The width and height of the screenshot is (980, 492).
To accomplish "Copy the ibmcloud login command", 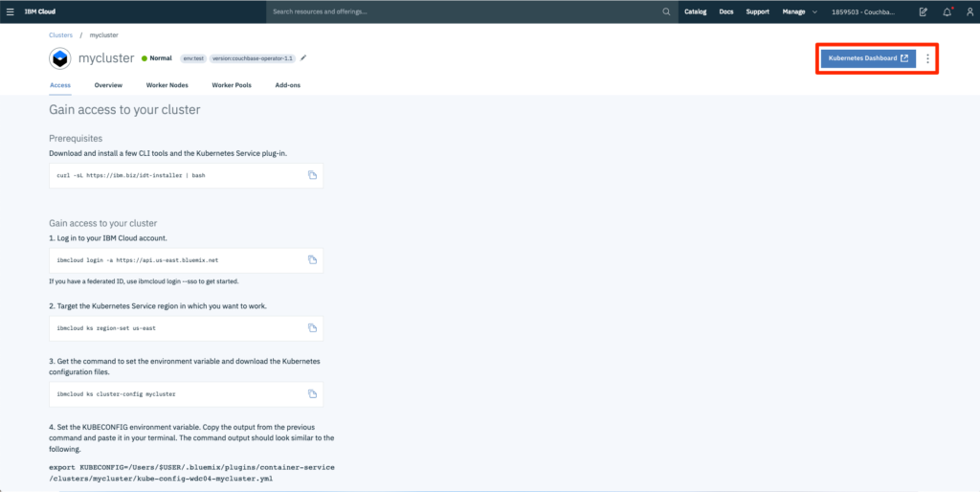I will (x=312, y=259).
